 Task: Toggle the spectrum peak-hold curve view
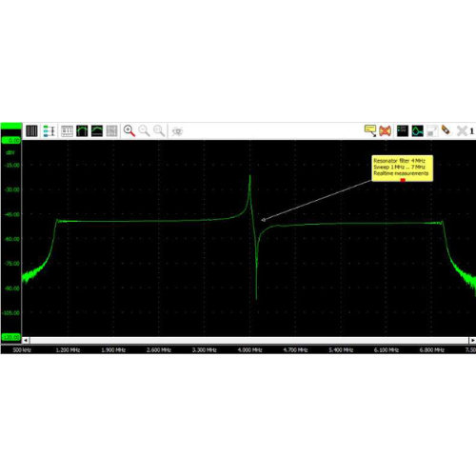point(82,130)
